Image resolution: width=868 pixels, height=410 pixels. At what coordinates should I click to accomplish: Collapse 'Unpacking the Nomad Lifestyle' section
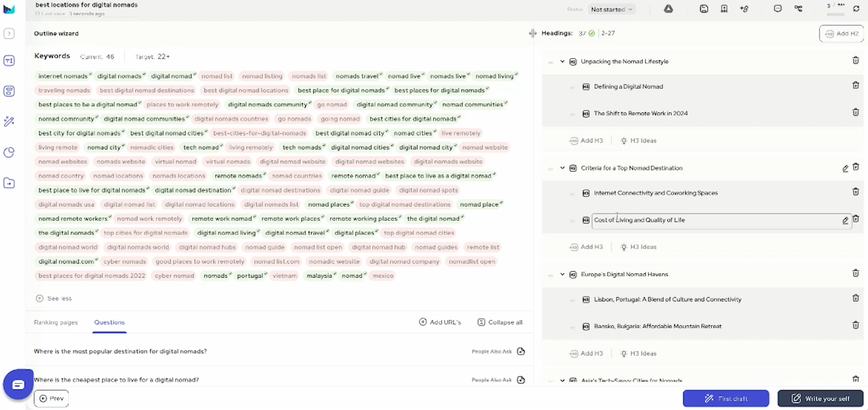[x=562, y=61]
